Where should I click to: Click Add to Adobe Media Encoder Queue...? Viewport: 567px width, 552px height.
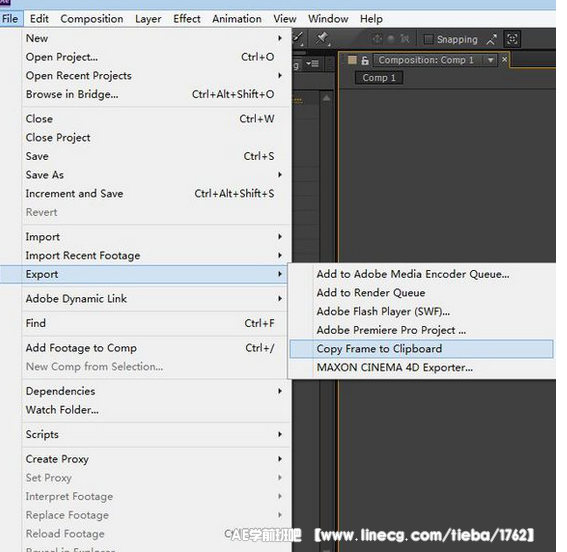(x=422, y=274)
